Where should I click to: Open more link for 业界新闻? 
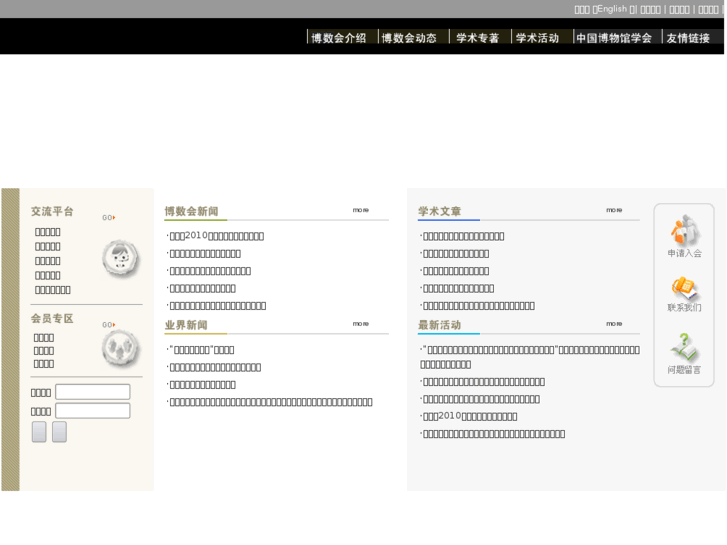click(x=361, y=324)
